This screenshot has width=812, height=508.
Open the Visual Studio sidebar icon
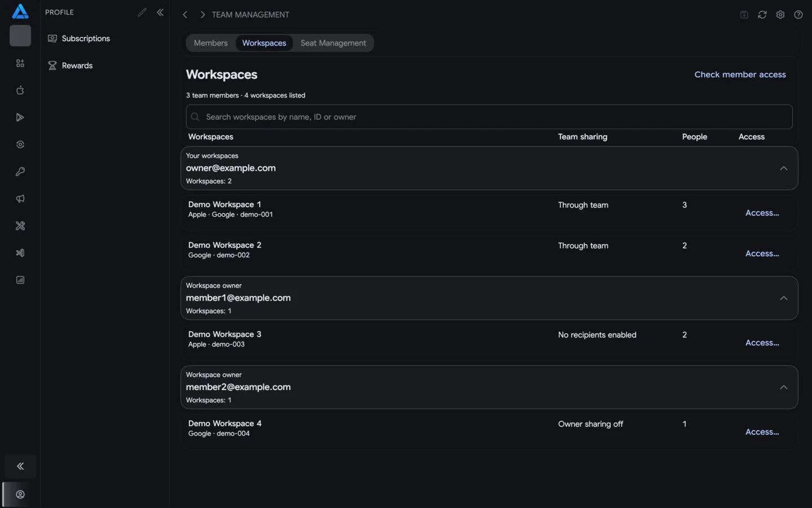20,253
